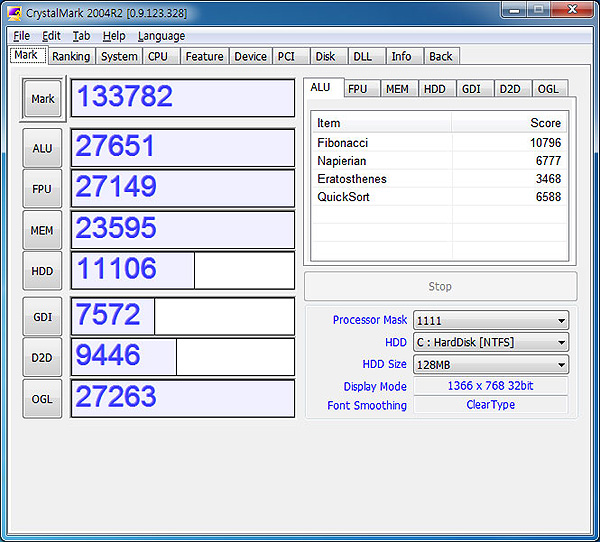Switch to the Device tab
The width and height of the screenshot is (600, 542).
point(251,56)
